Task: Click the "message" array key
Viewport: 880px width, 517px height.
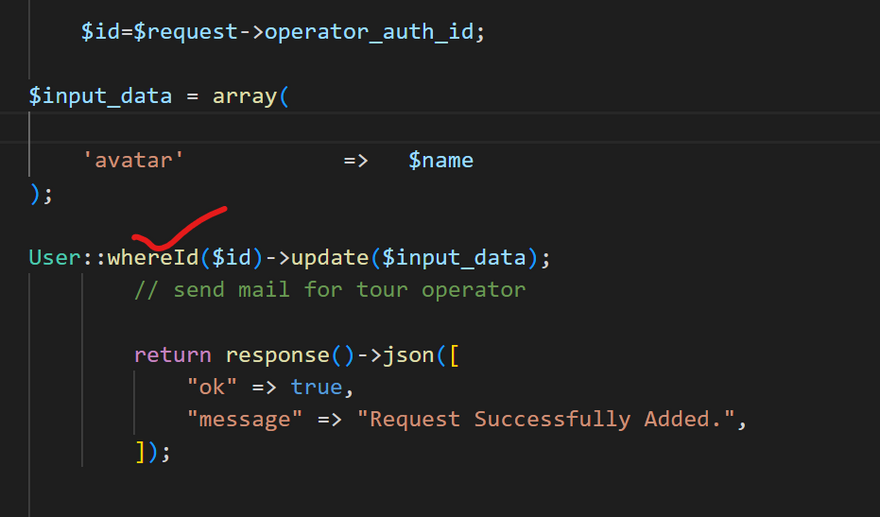Action: point(245,419)
